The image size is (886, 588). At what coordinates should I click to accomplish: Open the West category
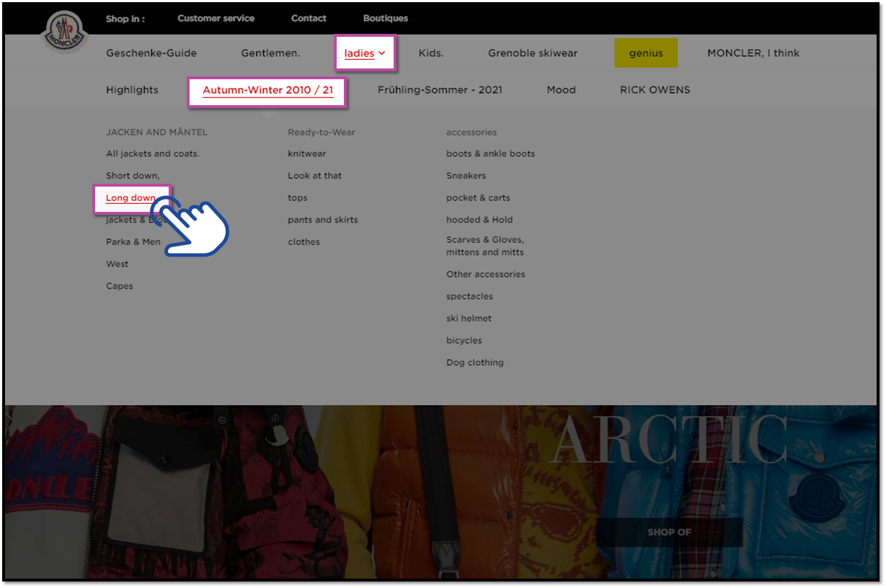[118, 264]
